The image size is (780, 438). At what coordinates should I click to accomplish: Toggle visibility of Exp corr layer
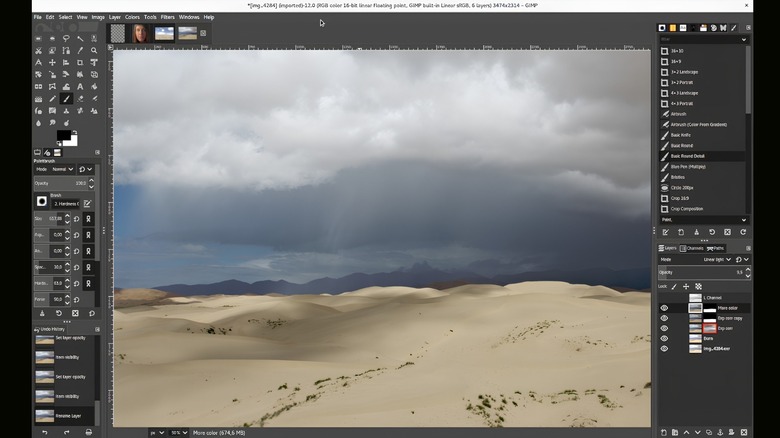click(x=664, y=328)
